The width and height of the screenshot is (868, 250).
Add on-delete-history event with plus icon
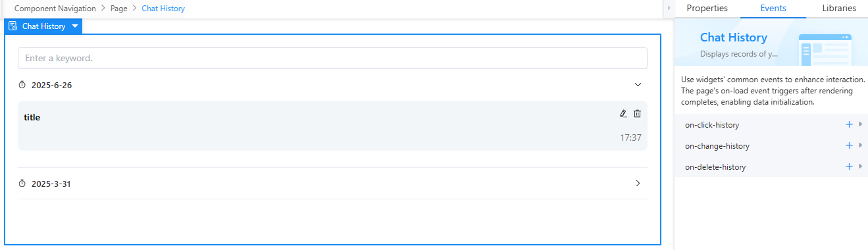[x=849, y=166]
